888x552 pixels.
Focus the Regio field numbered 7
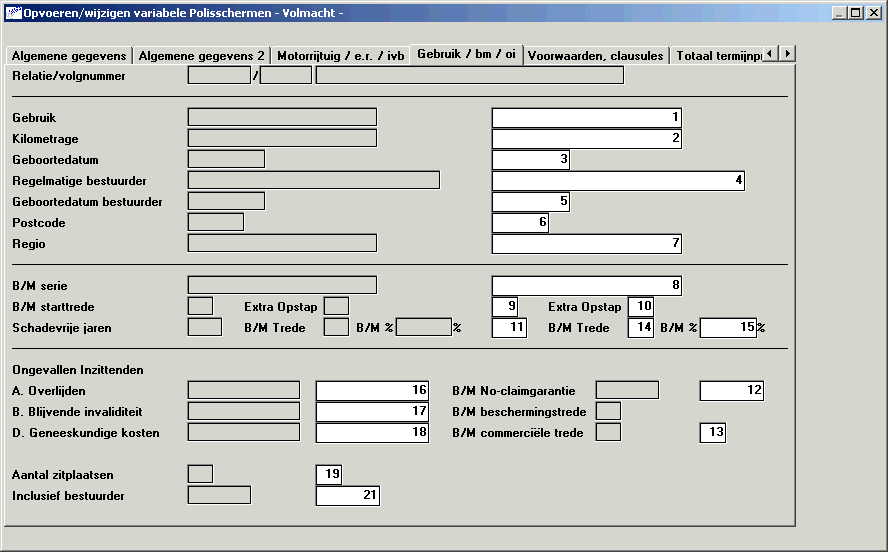[x=586, y=244]
